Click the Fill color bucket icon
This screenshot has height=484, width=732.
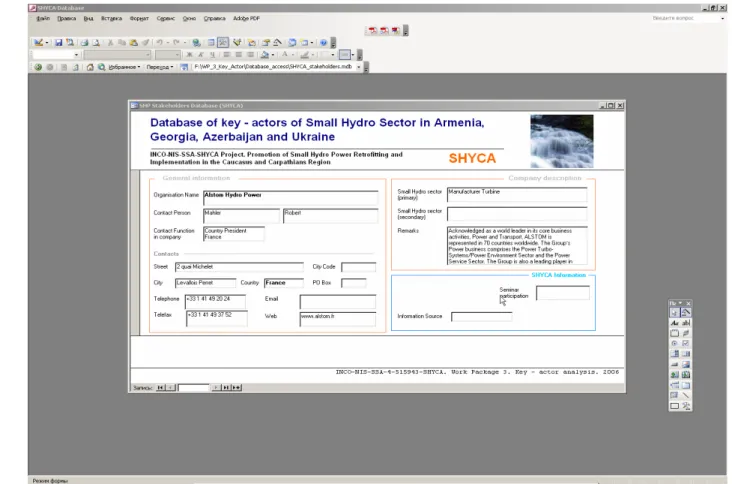click(265, 55)
